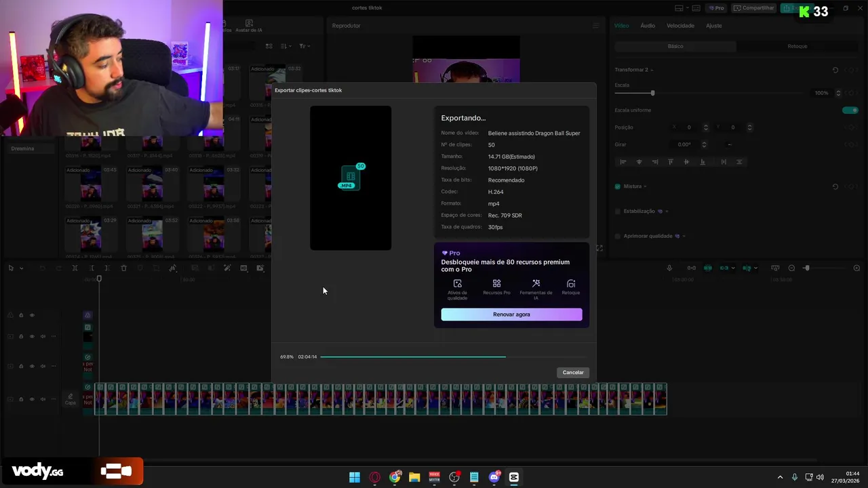This screenshot has height=488, width=868.
Task: Switch to the Áudio tab
Action: 648,26
